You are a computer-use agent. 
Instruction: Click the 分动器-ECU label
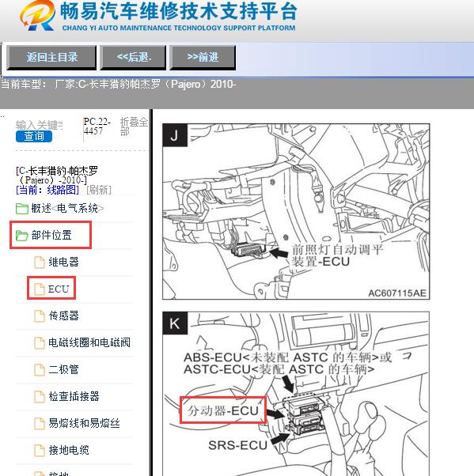tap(222, 410)
